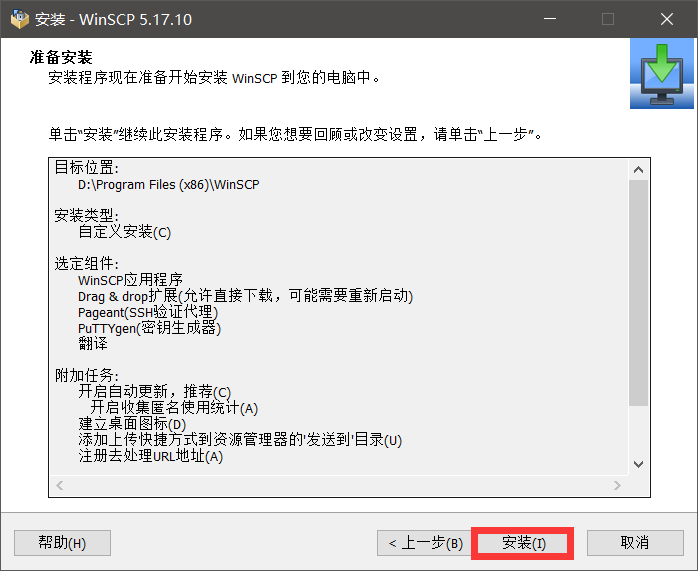This screenshot has width=698, height=571.
Task: Click the WinSCP installer icon in the title bar
Action: (19, 19)
